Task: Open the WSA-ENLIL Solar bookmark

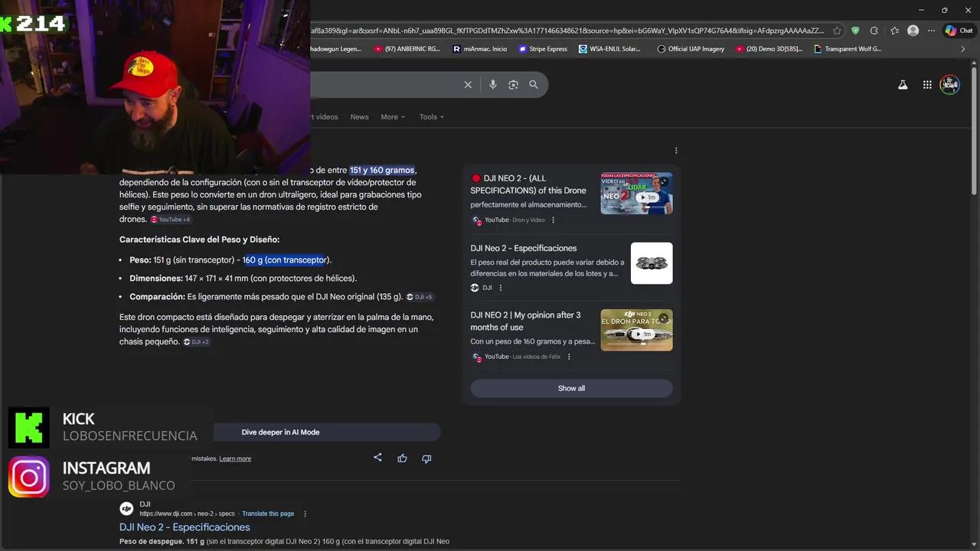Action: point(609,49)
